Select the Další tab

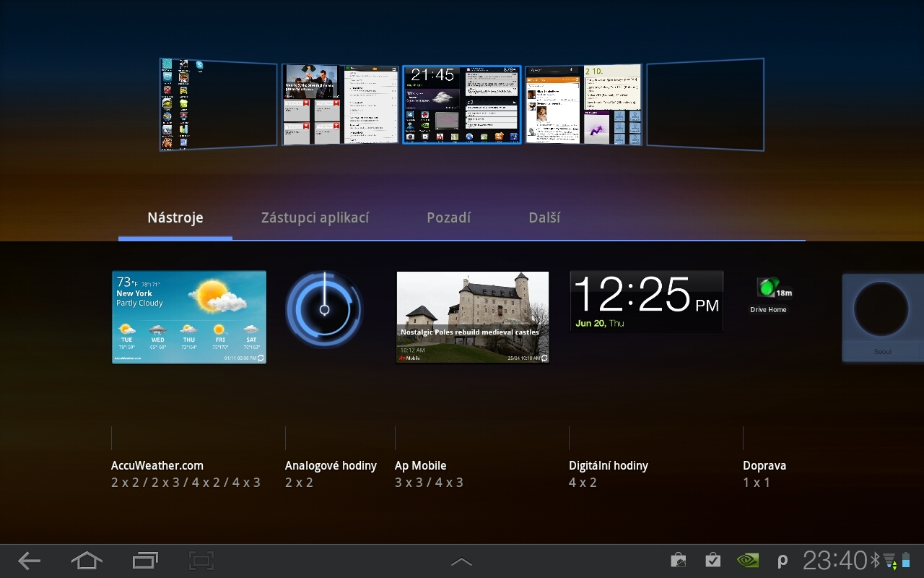[544, 217]
